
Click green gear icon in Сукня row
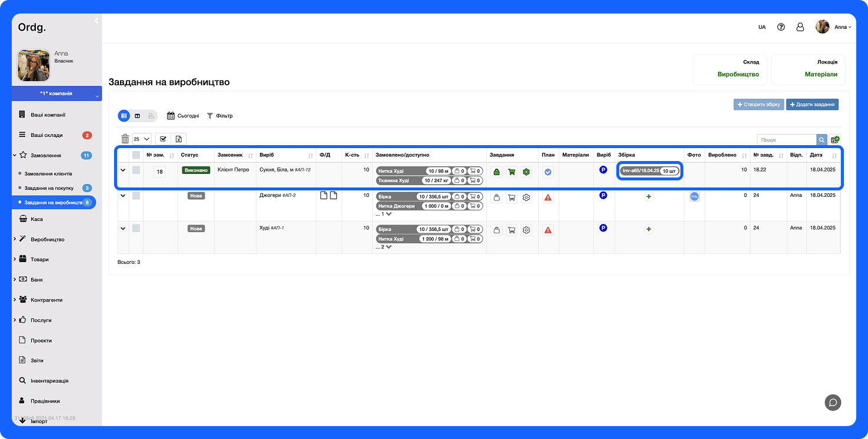click(526, 172)
